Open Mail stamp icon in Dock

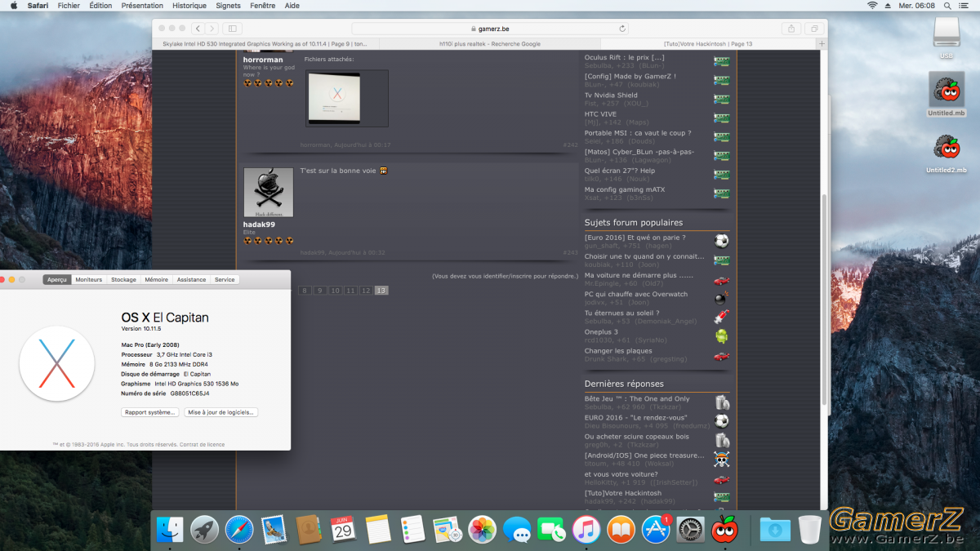coord(274,530)
